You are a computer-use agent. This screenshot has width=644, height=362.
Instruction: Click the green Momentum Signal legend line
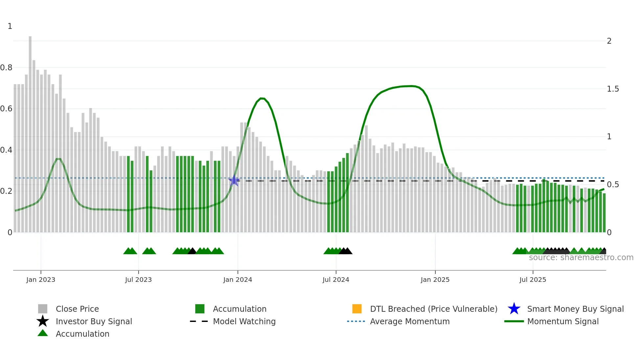click(x=514, y=321)
